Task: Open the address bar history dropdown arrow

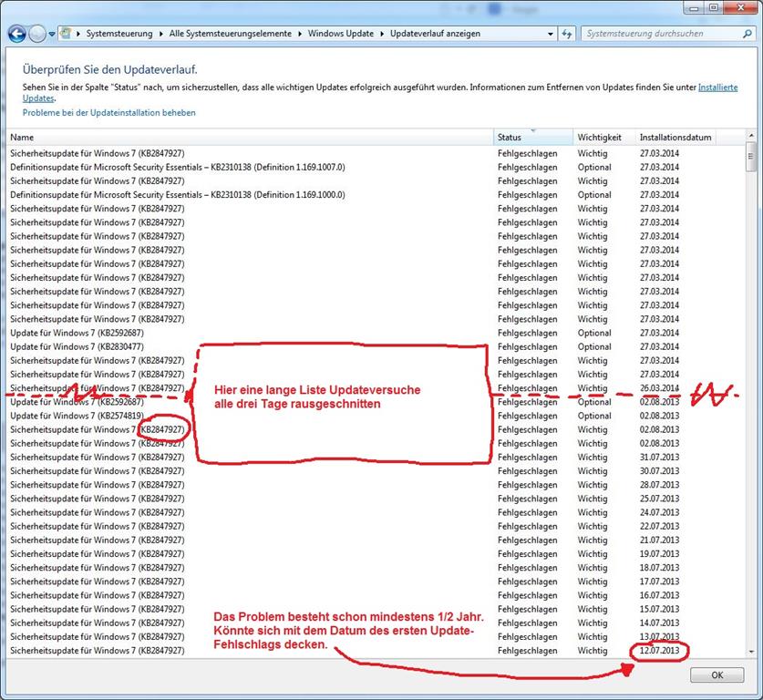Action: click(x=551, y=34)
